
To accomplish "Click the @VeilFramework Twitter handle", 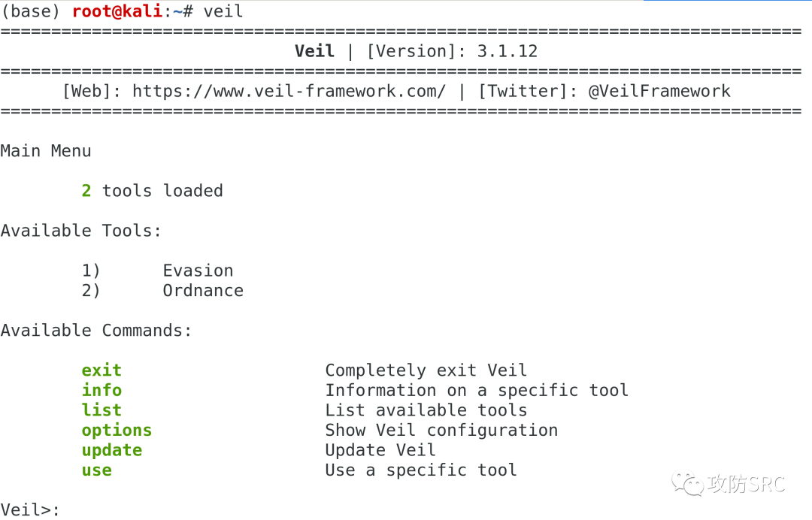I will click(659, 92).
